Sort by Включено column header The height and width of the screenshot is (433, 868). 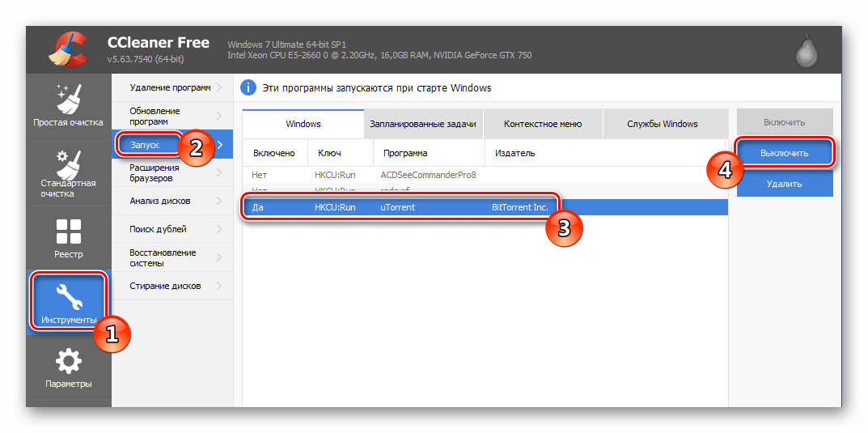point(274,153)
